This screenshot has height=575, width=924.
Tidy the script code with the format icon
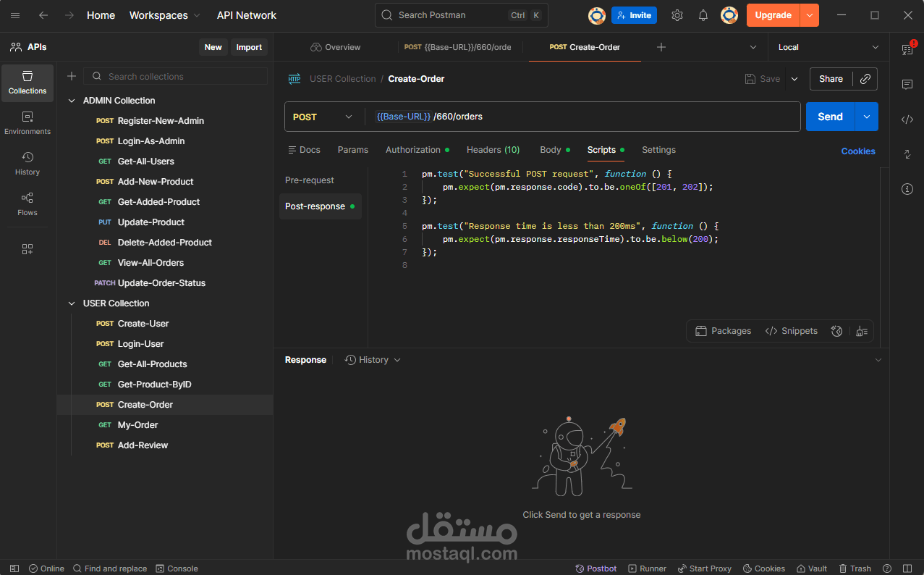point(861,330)
